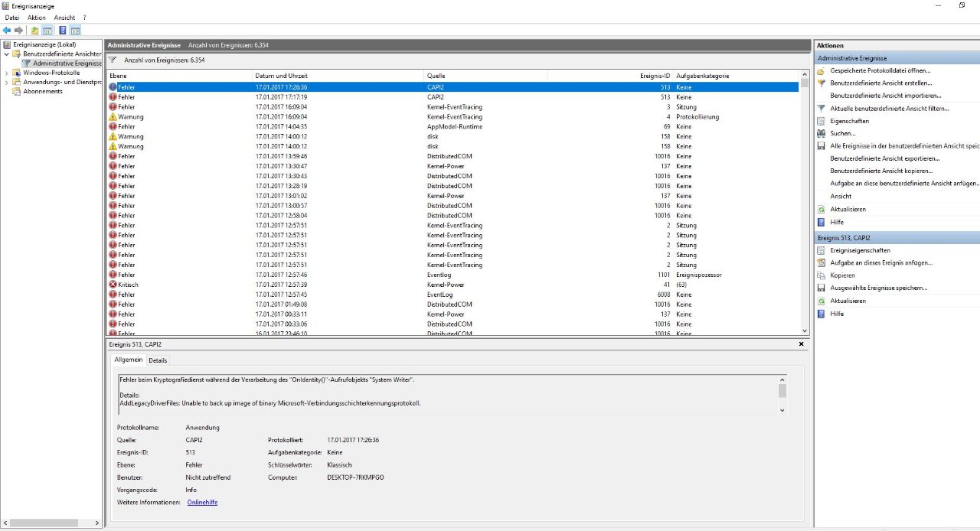Toggle the action pane toolbar icon
The image size is (980, 531).
75,31
